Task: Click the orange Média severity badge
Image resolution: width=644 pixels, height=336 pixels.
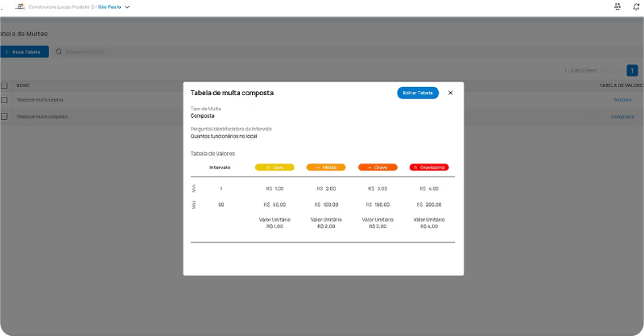Action: click(x=326, y=168)
